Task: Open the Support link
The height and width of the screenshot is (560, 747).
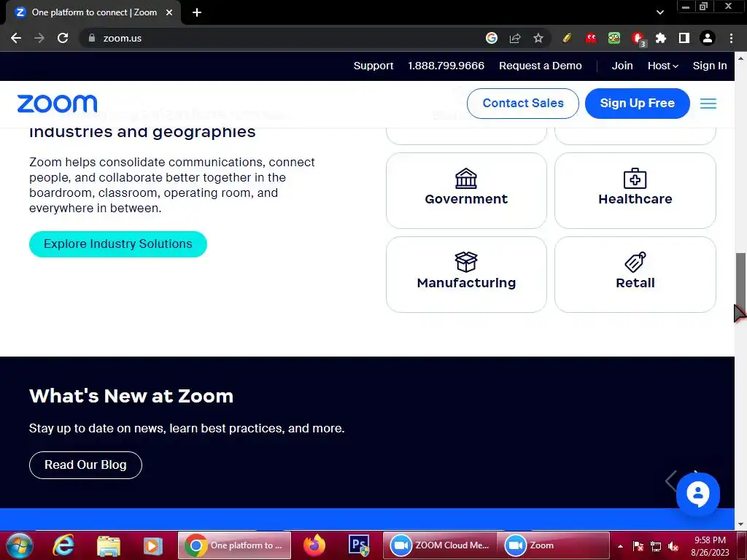Action: click(373, 66)
